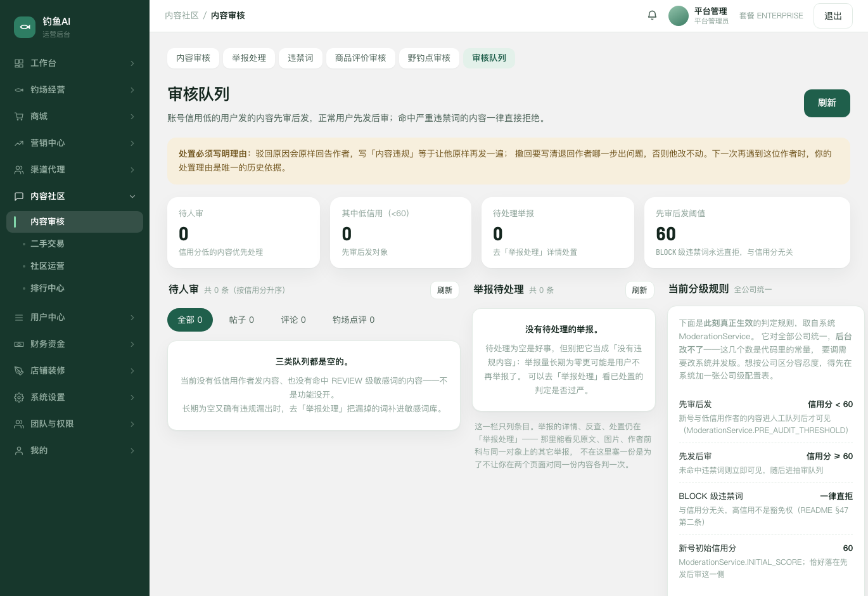868x596 pixels.
Task: Switch to the 举报处理 tab
Action: [249, 58]
